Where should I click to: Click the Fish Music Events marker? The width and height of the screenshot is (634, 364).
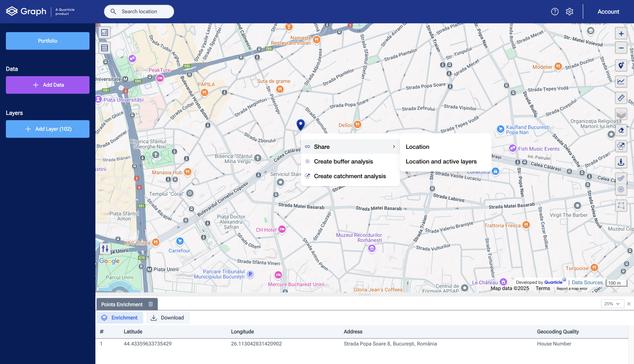[513, 148]
